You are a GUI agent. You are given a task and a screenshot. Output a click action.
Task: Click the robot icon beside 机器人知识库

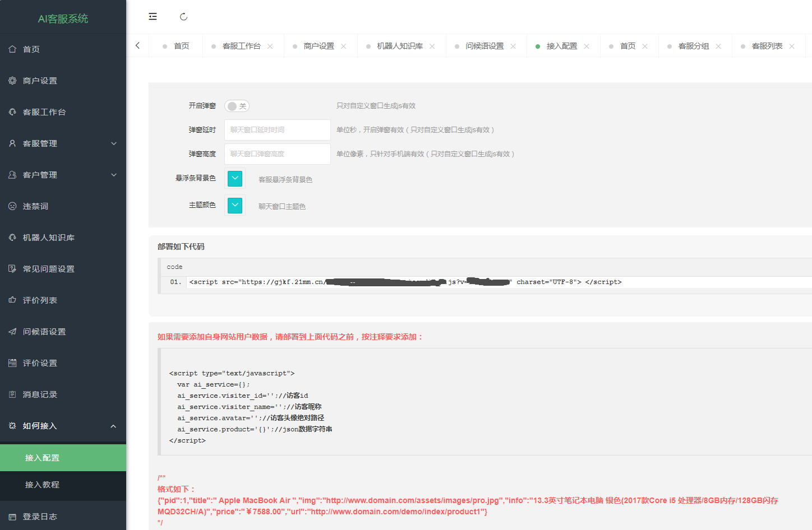click(x=12, y=238)
